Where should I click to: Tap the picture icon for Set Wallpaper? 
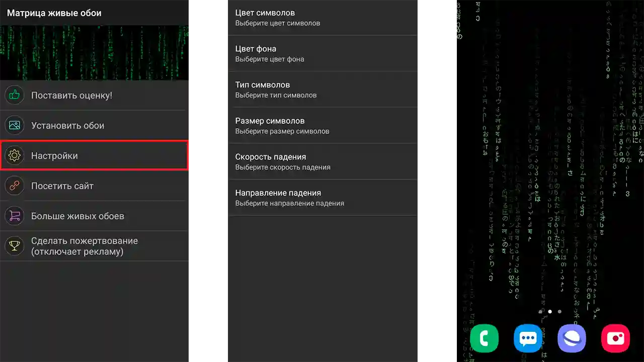15,125
